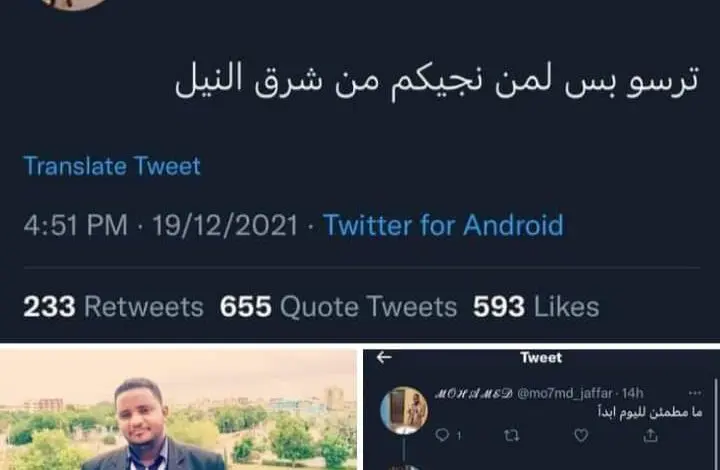Image resolution: width=720 pixels, height=470 pixels.
Task: Open the three-dot more menu on tweet
Action: pos(695,393)
